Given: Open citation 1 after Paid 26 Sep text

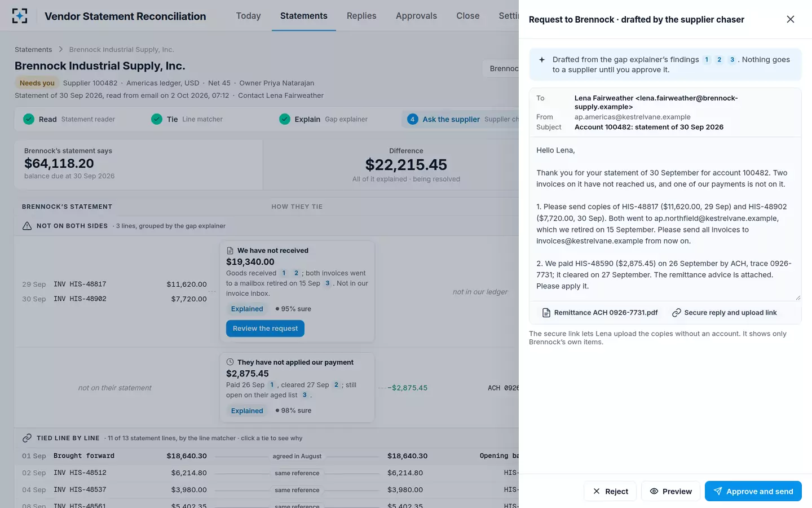Looking at the screenshot, I should [272, 385].
